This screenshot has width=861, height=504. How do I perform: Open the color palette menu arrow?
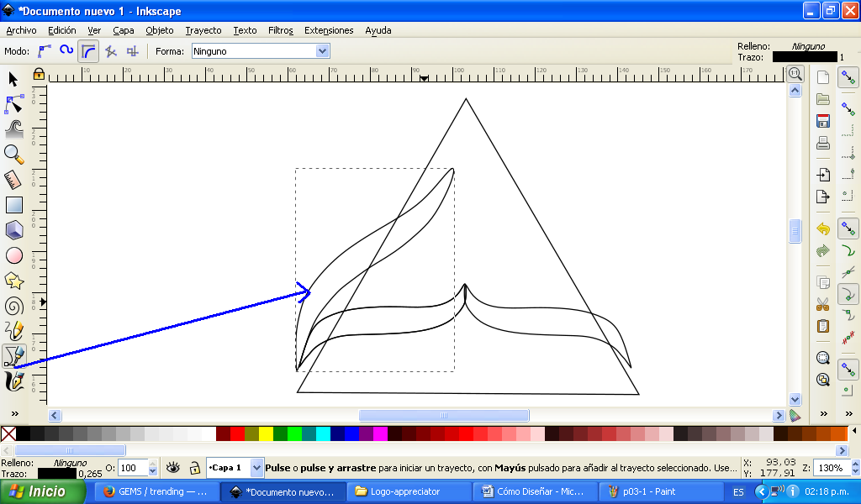[854, 431]
